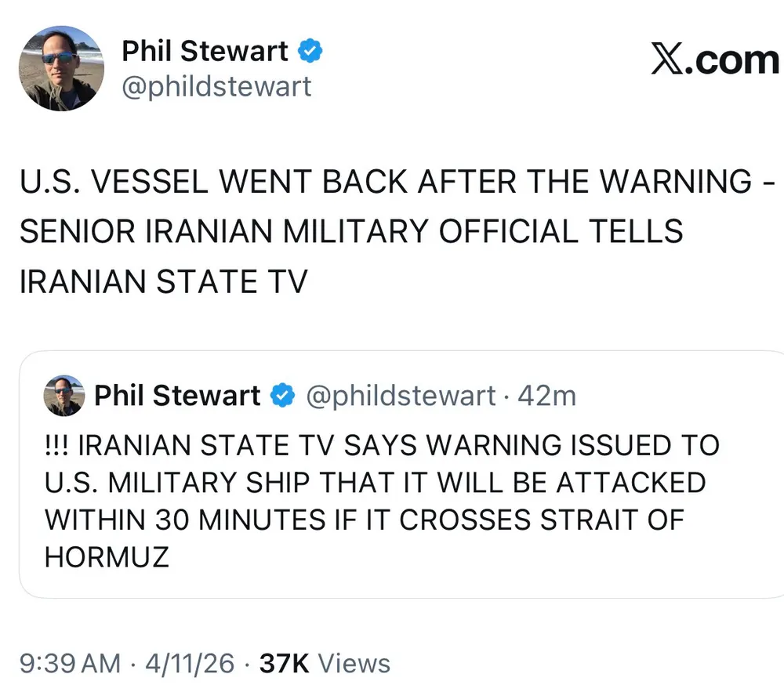The width and height of the screenshot is (784, 699).
Task: Click the verified badge beside the top author name
Action: point(311,52)
